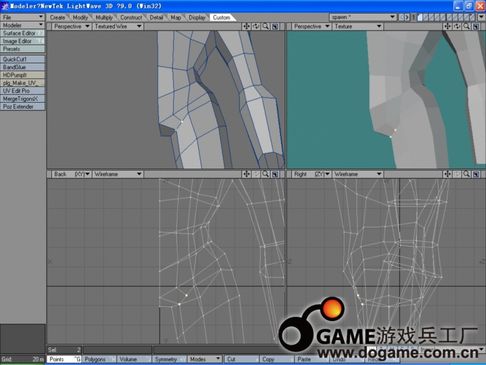Open the Right (ZY) view type dropdown
Screen dimensions: 486x365
point(311,174)
